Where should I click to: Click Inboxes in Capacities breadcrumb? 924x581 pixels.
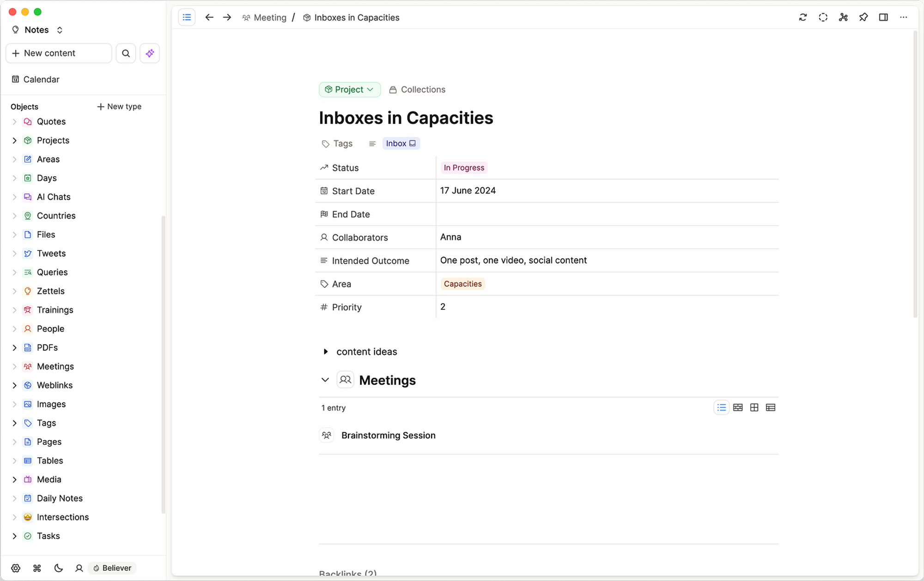coord(351,18)
